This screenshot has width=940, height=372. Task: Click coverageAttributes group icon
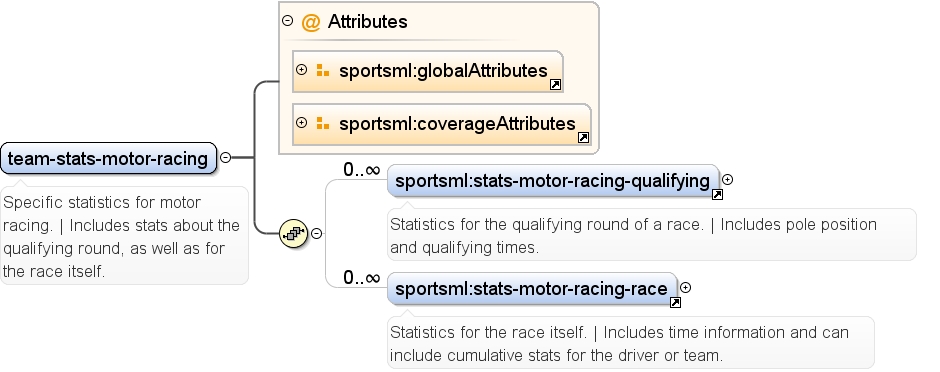pos(323,123)
